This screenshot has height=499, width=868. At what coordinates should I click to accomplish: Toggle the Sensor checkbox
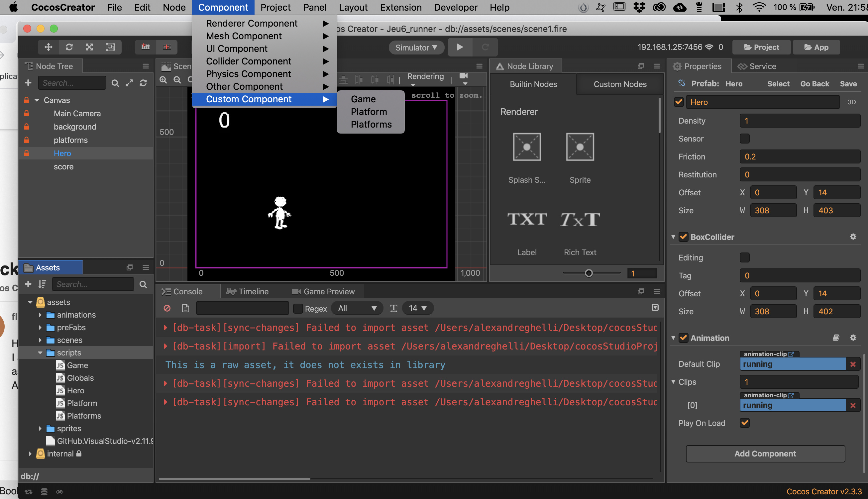tap(744, 139)
